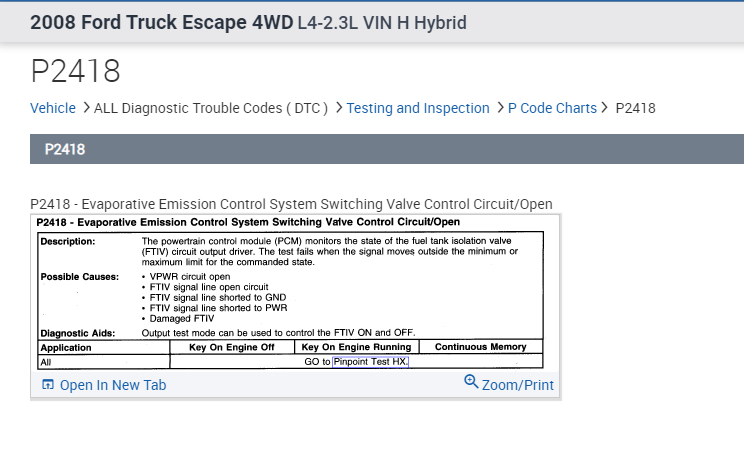Navigate to P Code Charts

coord(552,108)
